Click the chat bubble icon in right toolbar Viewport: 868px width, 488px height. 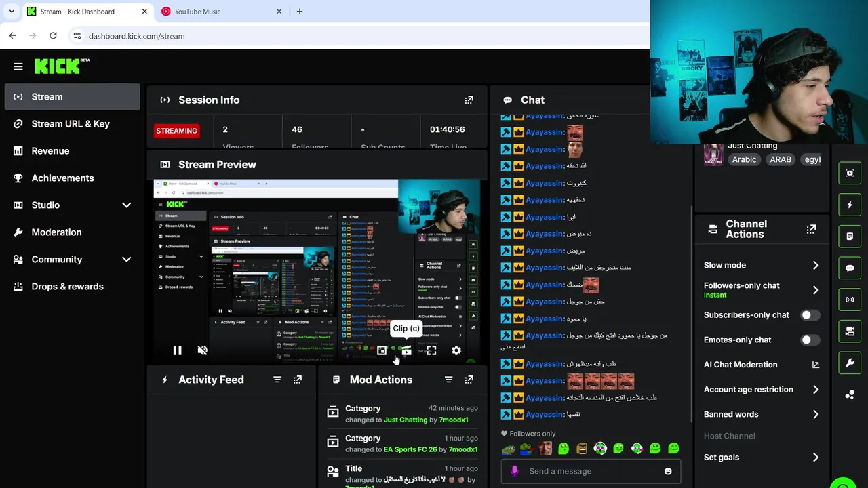(850, 268)
